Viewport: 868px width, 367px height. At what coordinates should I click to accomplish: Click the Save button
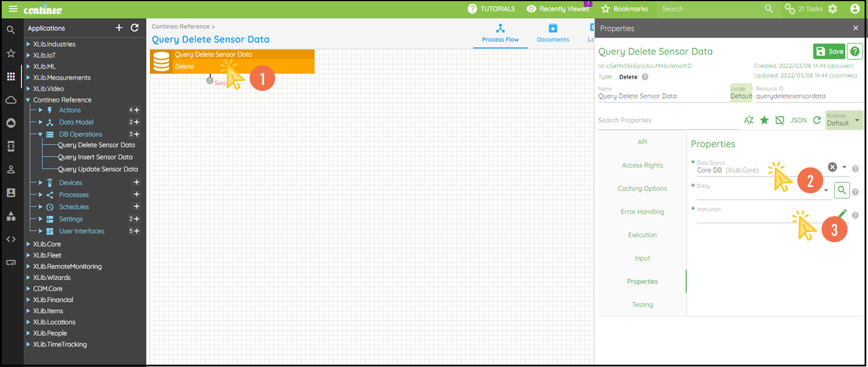(x=829, y=51)
